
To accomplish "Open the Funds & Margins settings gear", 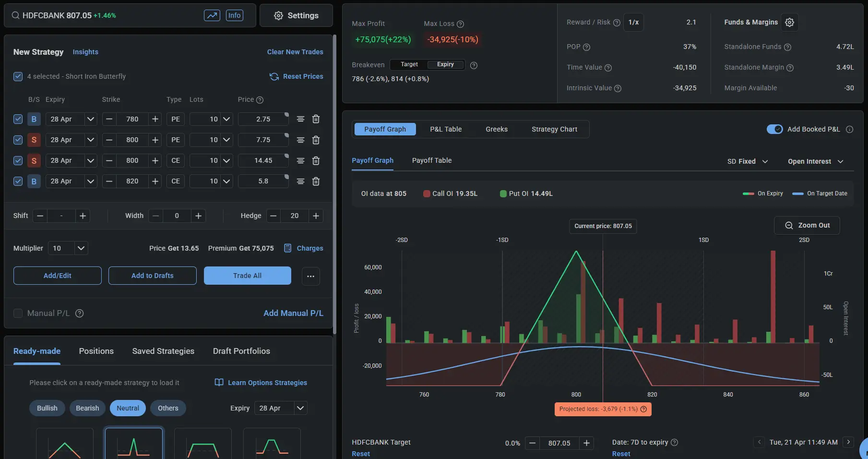I will (790, 22).
